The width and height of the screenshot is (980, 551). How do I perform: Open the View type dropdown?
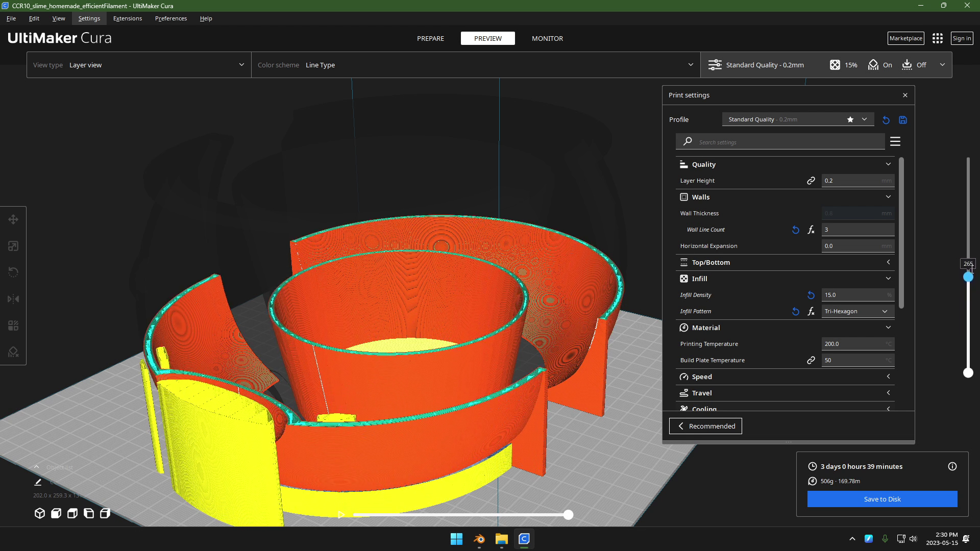click(x=139, y=65)
